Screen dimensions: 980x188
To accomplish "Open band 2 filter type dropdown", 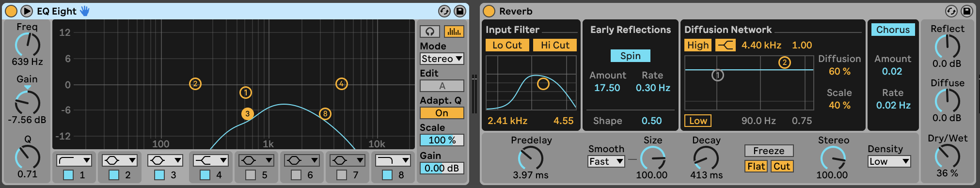I will tap(120, 160).
